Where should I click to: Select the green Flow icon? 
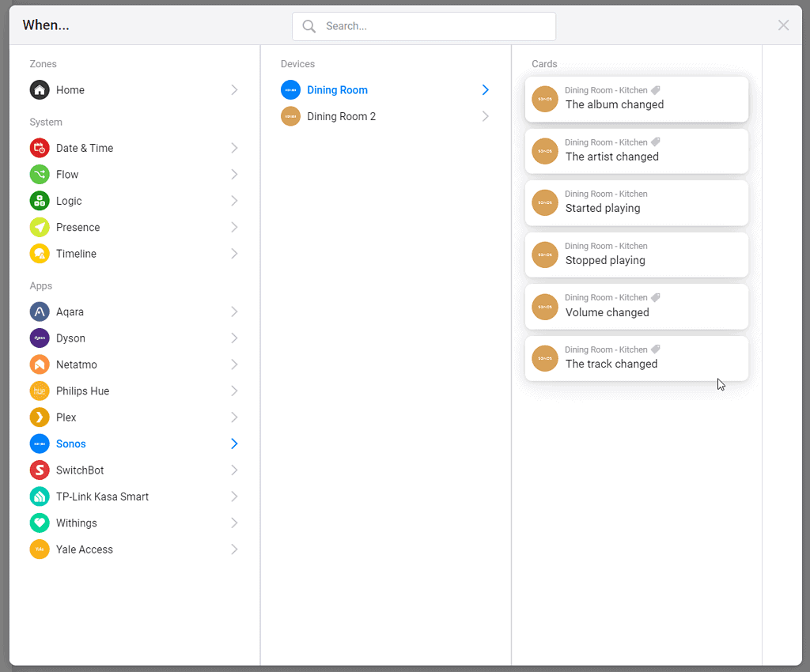40,175
